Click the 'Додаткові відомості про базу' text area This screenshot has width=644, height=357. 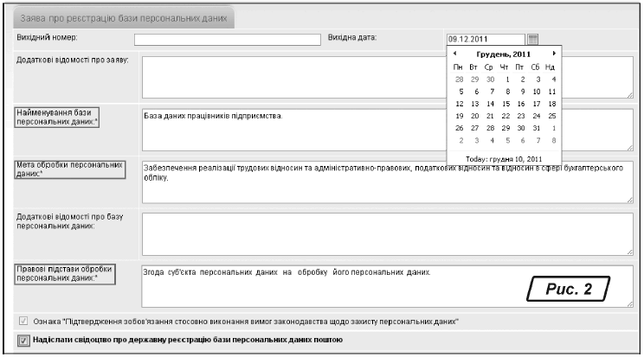(x=387, y=233)
